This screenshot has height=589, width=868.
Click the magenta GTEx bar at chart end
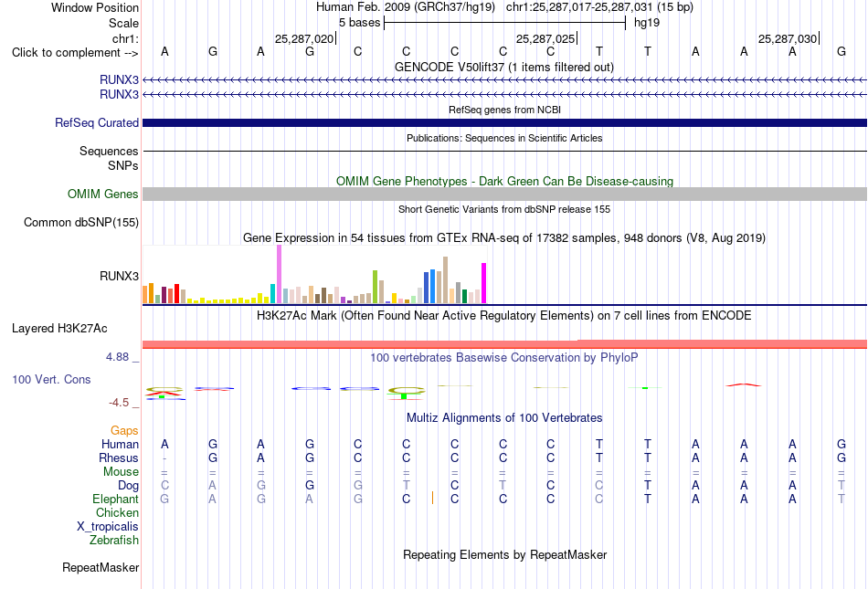484,283
